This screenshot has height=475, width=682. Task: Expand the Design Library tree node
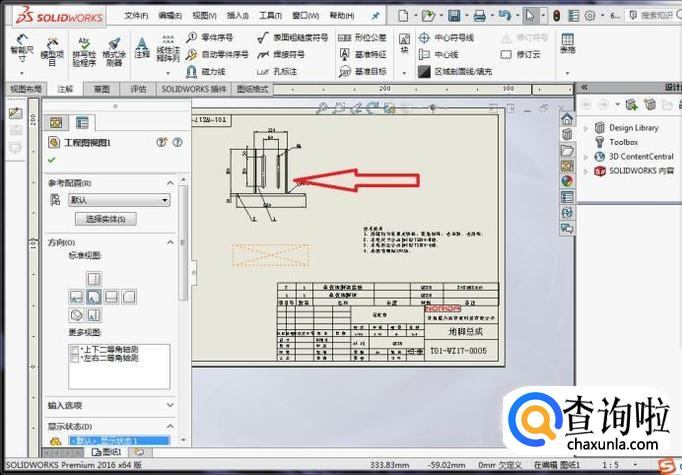(x=586, y=128)
